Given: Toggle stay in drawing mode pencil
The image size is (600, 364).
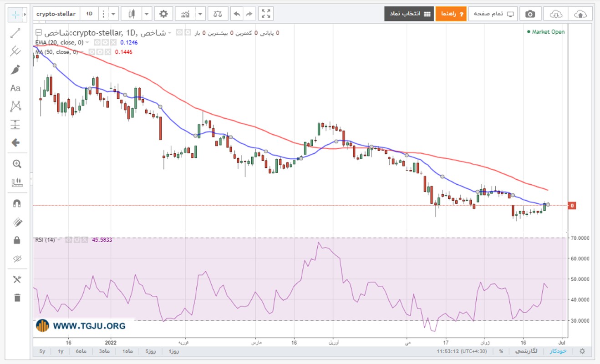Looking at the screenshot, I should point(17,222).
